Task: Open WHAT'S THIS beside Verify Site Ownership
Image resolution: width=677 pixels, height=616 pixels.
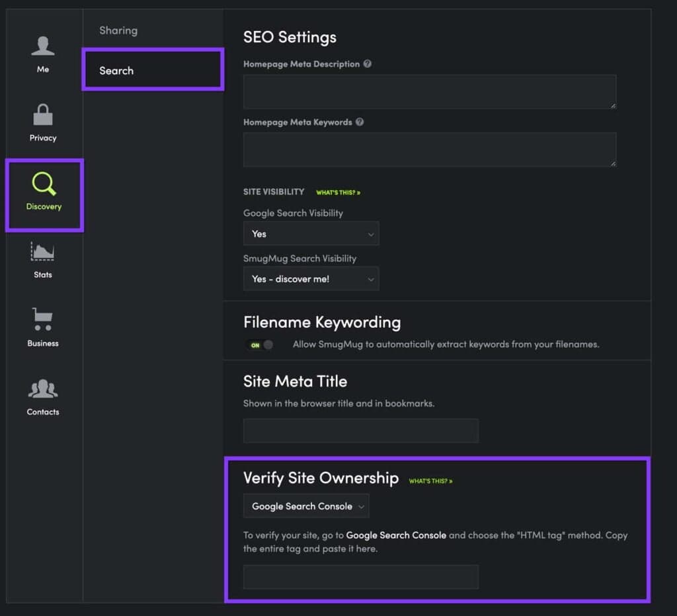Action: [430, 481]
